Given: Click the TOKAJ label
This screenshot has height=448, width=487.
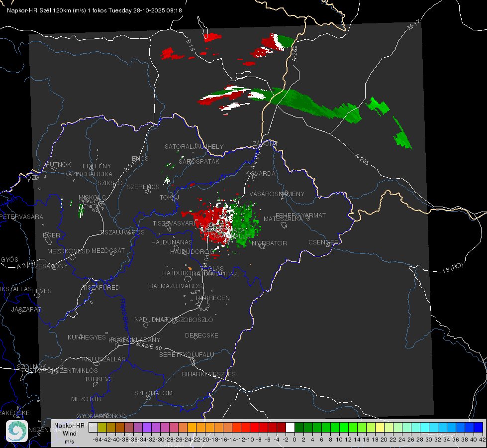Looking at the screenshot, I should (x=169, y=198).
